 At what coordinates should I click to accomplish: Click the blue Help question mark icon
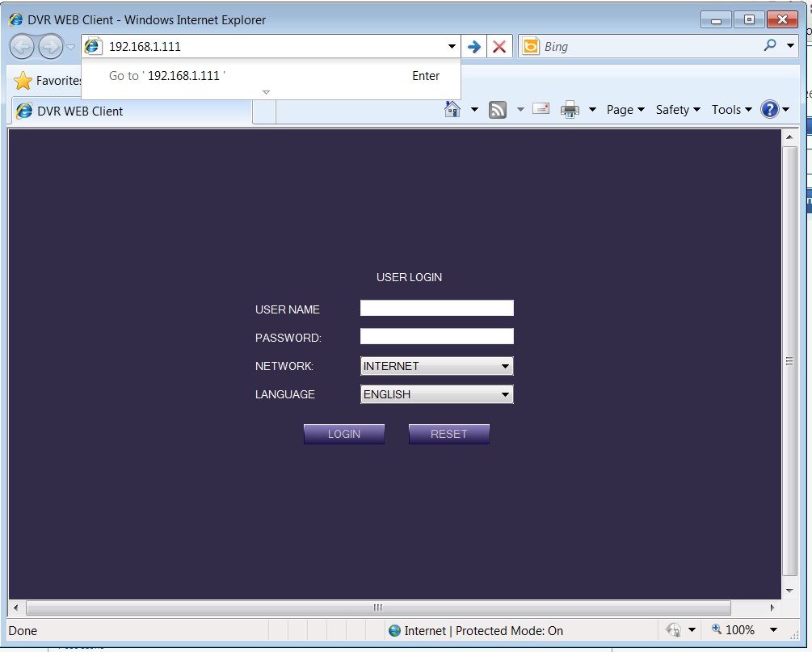coord(770,109)
